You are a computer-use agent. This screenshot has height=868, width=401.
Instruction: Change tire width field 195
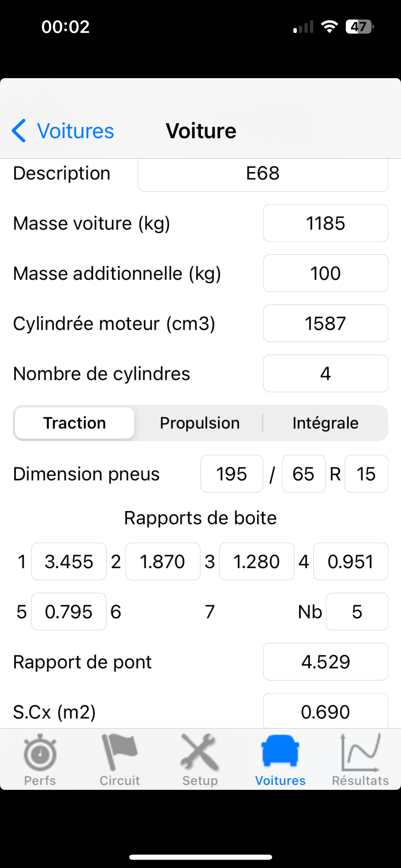[x=232, y=474]
